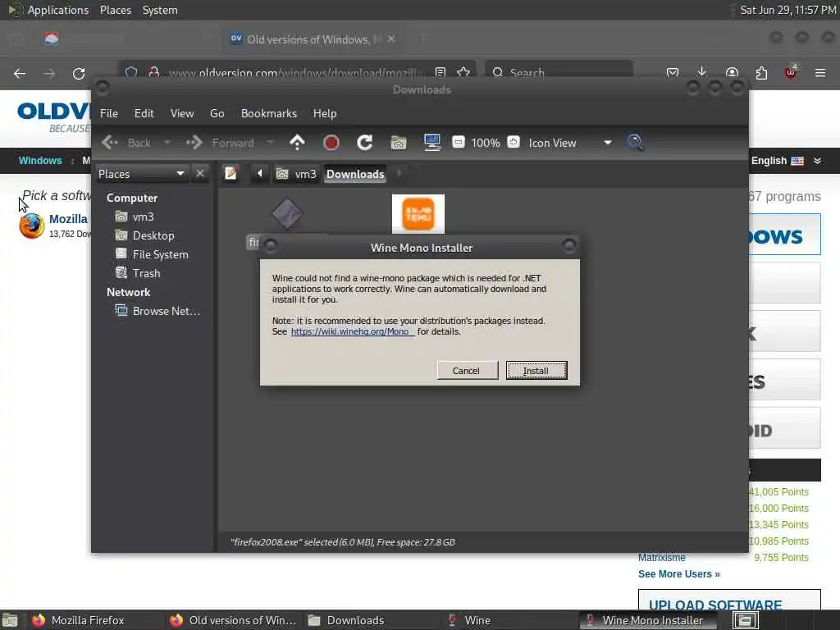Click the vm3 path bar button
This screenshot has height=630, width=840.
[x=296, y=174]
